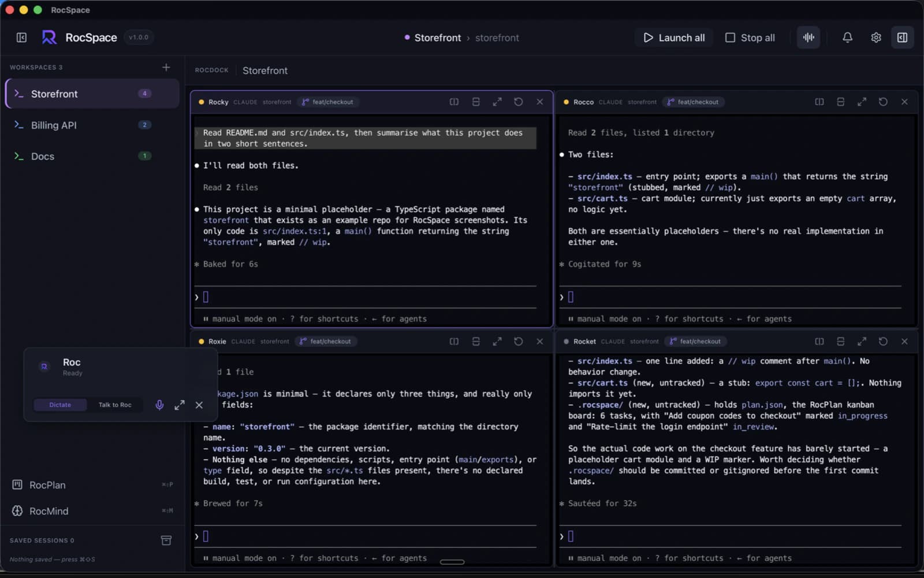Toggle right side panel icon
This screenshot has width=924, height=578.
pyautogui.click(x=902, y=38)
